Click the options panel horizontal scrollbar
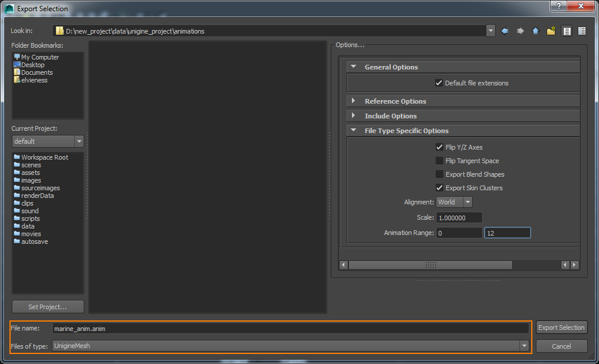599x364 pixels. (x=430, y=265)
